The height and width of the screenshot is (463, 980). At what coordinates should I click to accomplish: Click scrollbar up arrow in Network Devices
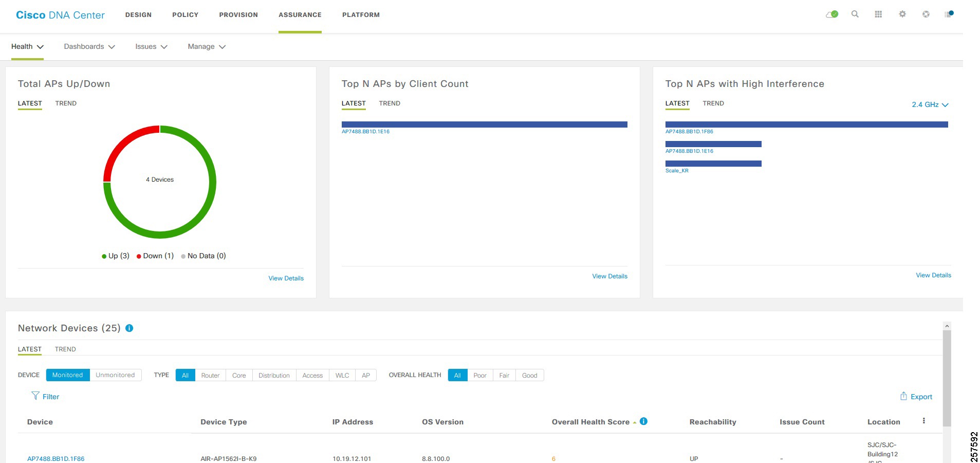point(947,326)
